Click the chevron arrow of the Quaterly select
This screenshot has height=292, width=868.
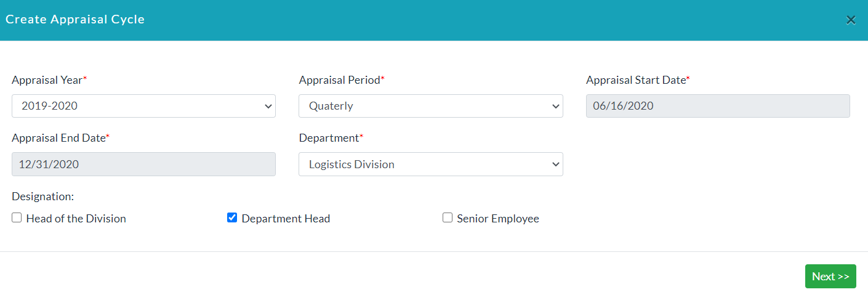(555, 106)
